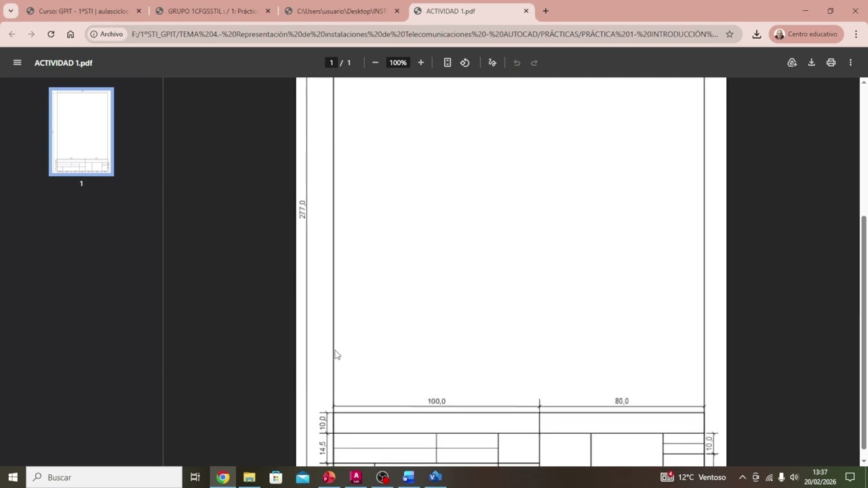
Task: Select page 1 thumbnail
Action: coord(81,131)
